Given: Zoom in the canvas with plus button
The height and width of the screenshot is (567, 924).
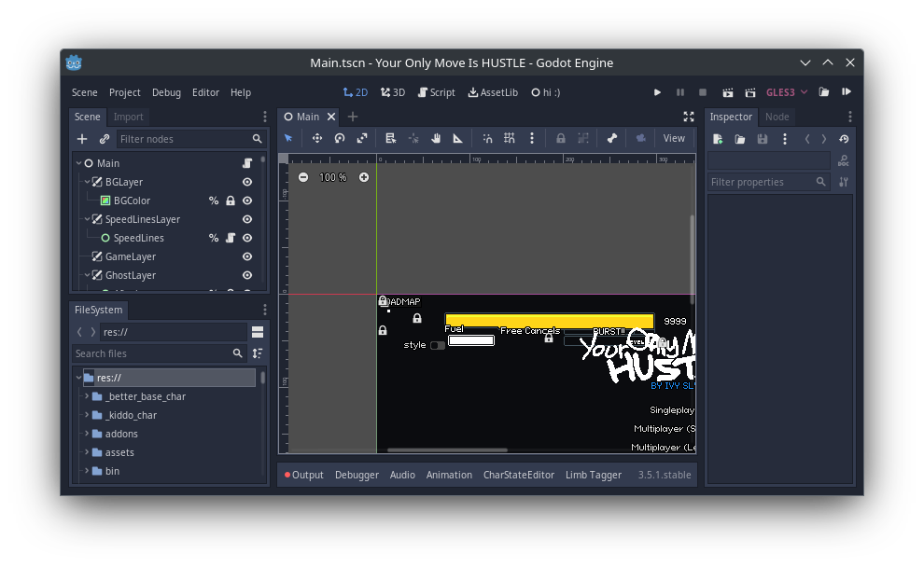Looking at the screenshot, I should tap(364, 177).
